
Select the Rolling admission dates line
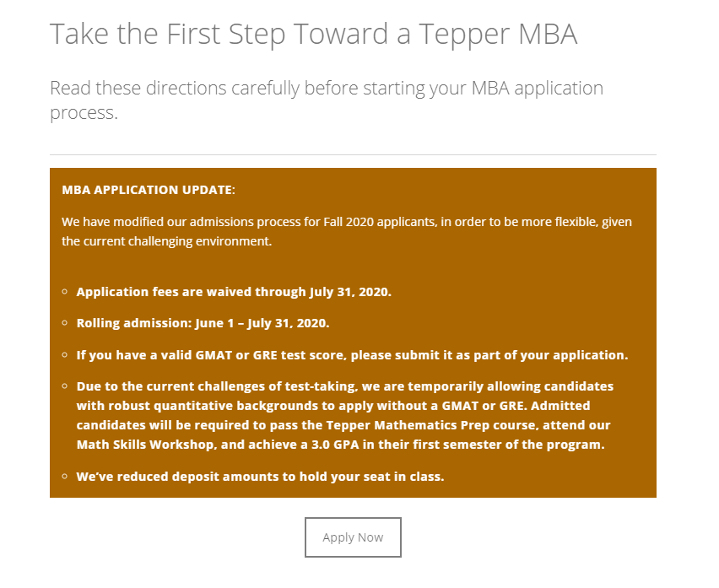pos(203,323)
